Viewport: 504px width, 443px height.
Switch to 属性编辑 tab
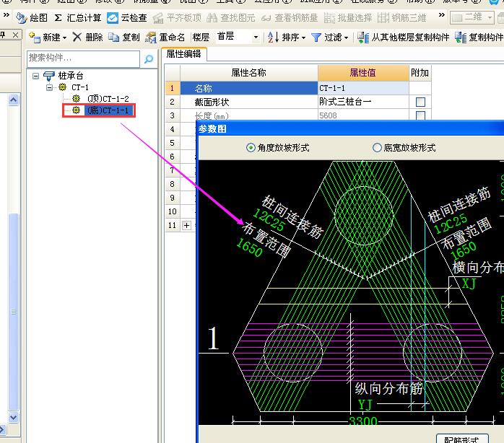click(183, 53)
